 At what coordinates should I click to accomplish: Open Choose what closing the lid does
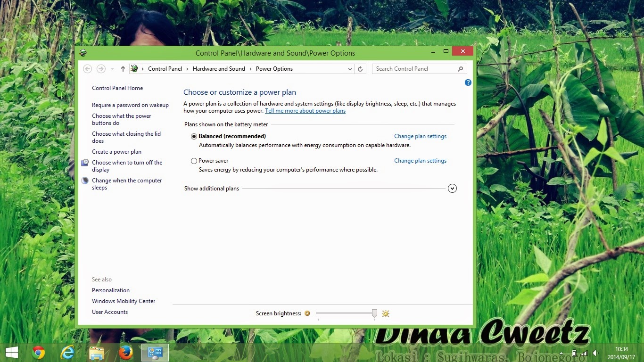pos(126,137)
